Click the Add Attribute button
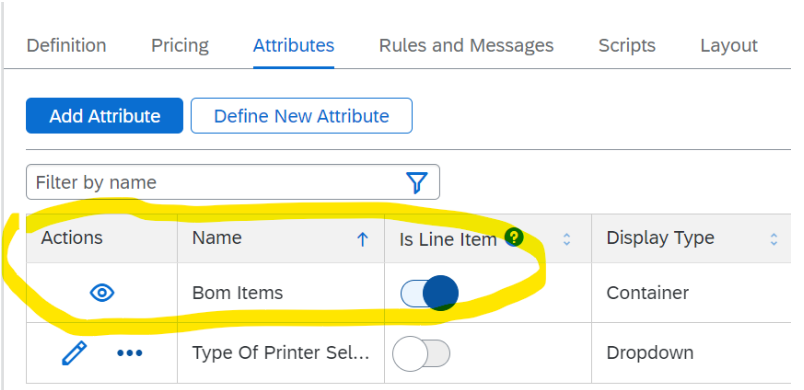 [105, 116]
